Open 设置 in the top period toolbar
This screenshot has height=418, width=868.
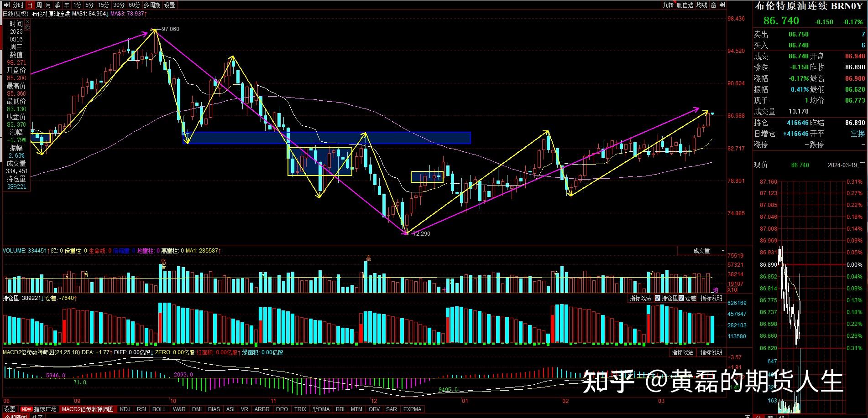pyautogui.click(x=169, y=5)
